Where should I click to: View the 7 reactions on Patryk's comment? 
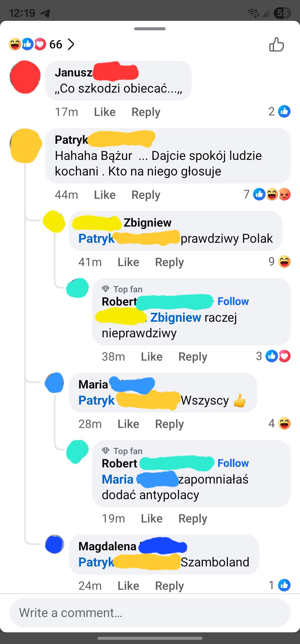click(267, 194)
